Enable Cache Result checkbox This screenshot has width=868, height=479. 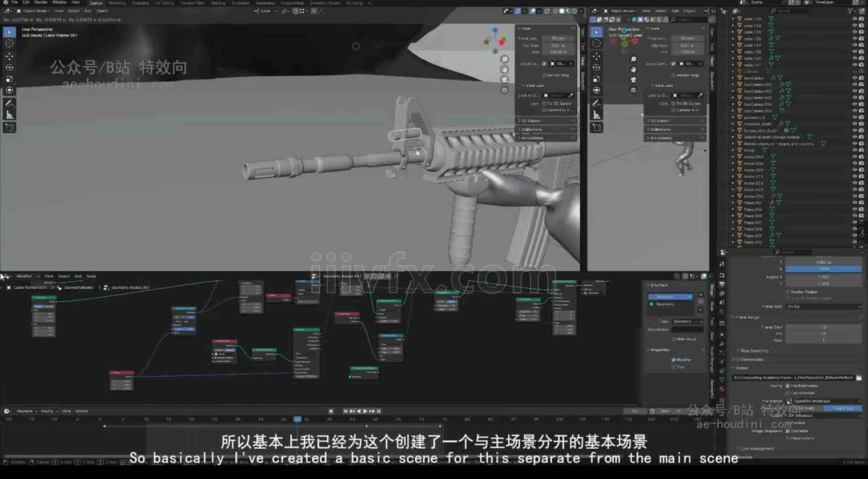(788, 393)
